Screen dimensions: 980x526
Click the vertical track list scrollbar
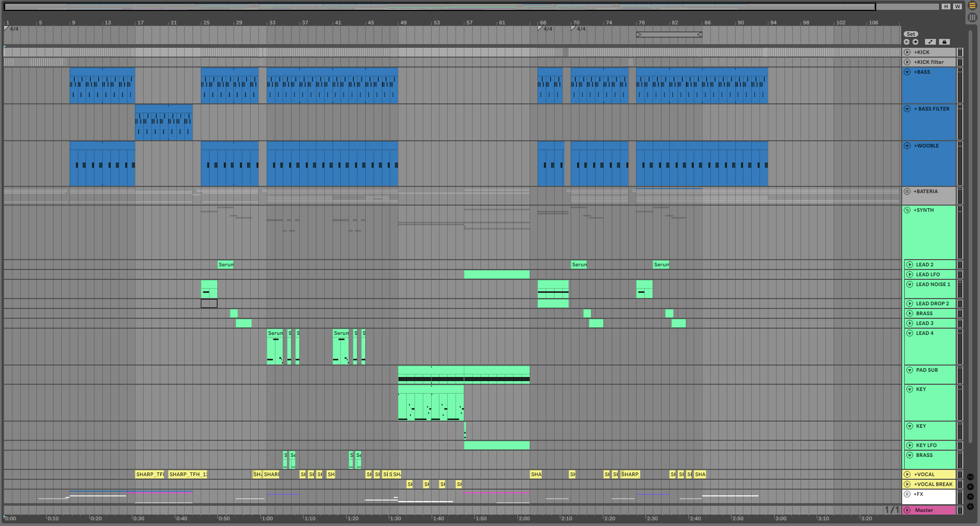[970, 236]
